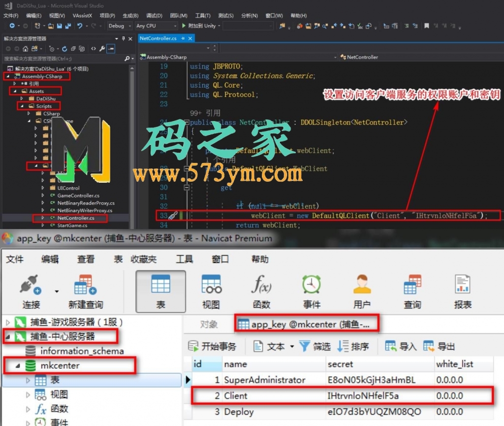Open Navicat Connection (连接) tool
Screen dimensions: 504x426
tap(31, 292)
